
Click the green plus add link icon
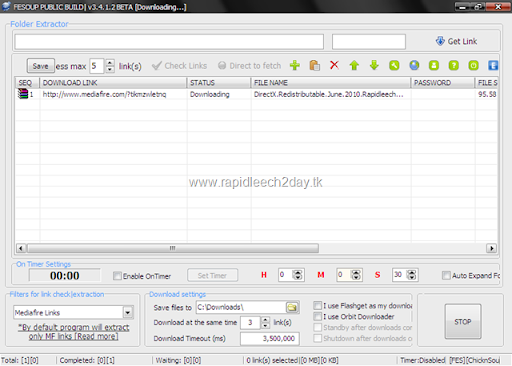[x=295, y=65]
